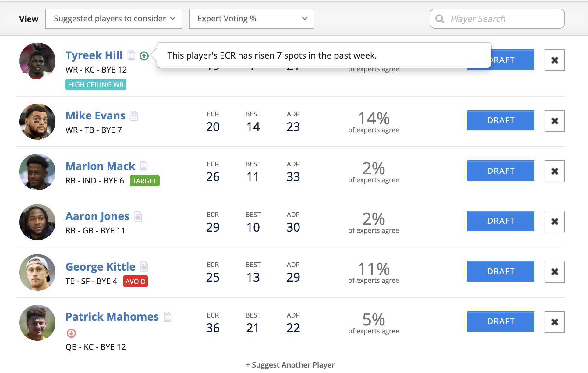Remove Patrick Mahomes using the X button
Viewport: 588px width, 373px height.
click(554, 322)
